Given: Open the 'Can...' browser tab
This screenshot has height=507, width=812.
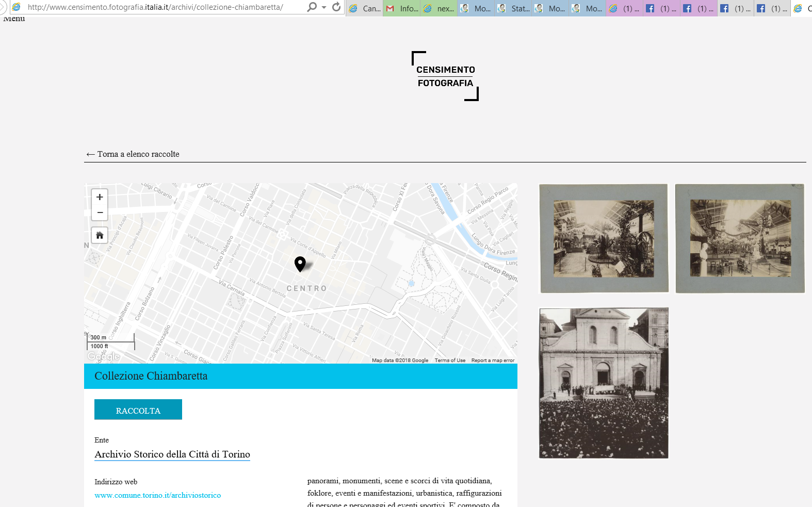Looking at the screenshot, I should (x=365, y=8).
